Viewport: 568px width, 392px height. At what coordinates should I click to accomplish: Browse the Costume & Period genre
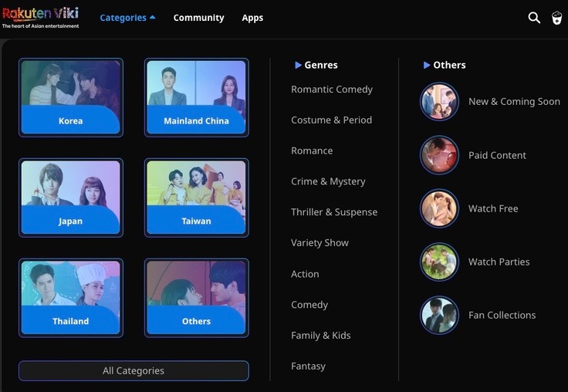click(331, 120)
